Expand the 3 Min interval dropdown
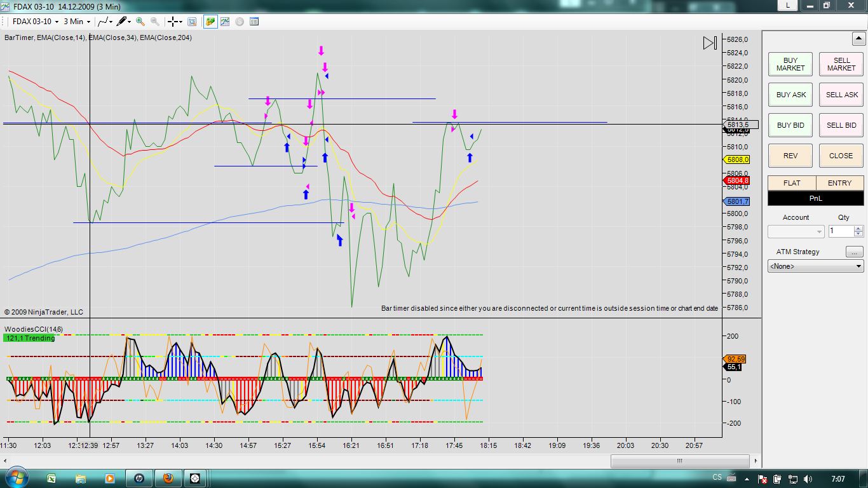This screenshot has width=868, height=488. 76,22
